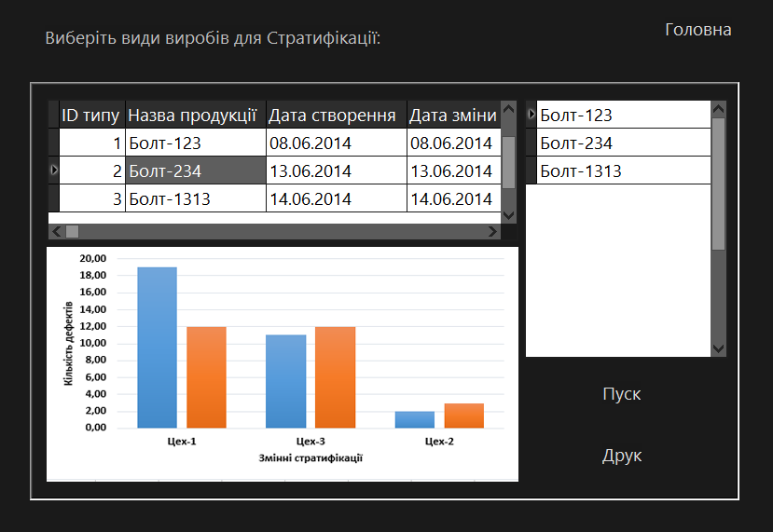Viewport: 773px width, 532px height.
Task: Click the Цех-3 axis label
Action: coord(311,442)
